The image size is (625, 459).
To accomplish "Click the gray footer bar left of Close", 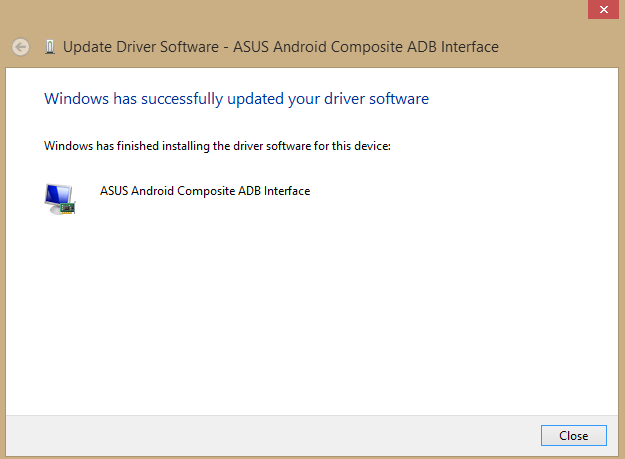I will pyautogui.click(x=273, y=436).
